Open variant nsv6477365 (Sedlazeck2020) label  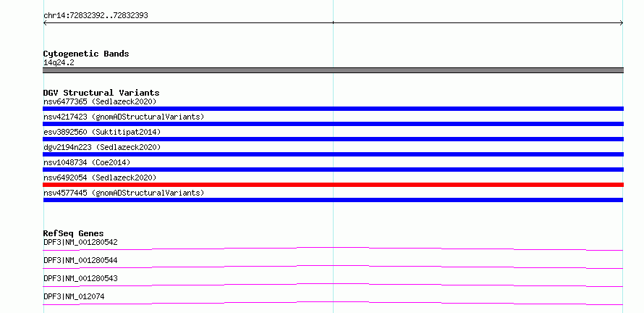pos(100,101)
